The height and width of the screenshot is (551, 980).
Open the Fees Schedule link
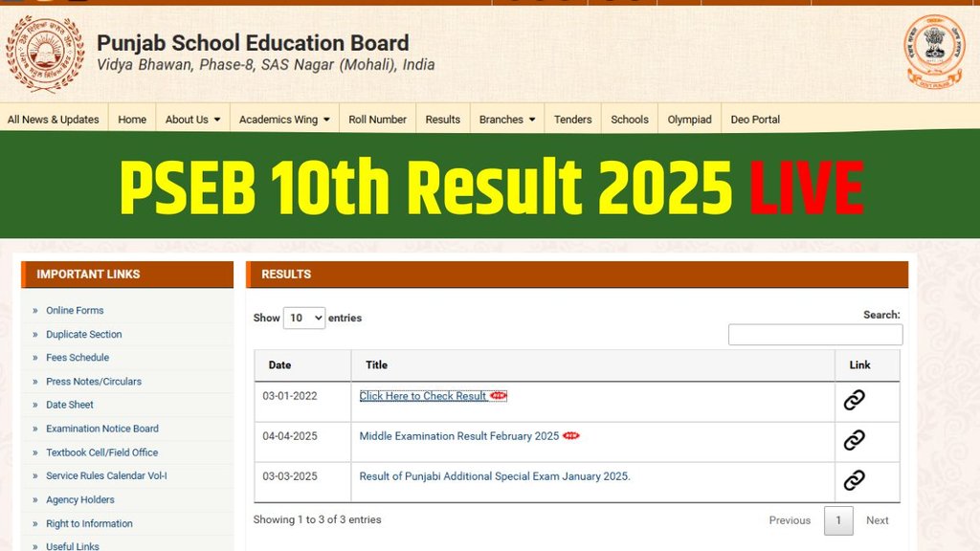pos(78,358)
